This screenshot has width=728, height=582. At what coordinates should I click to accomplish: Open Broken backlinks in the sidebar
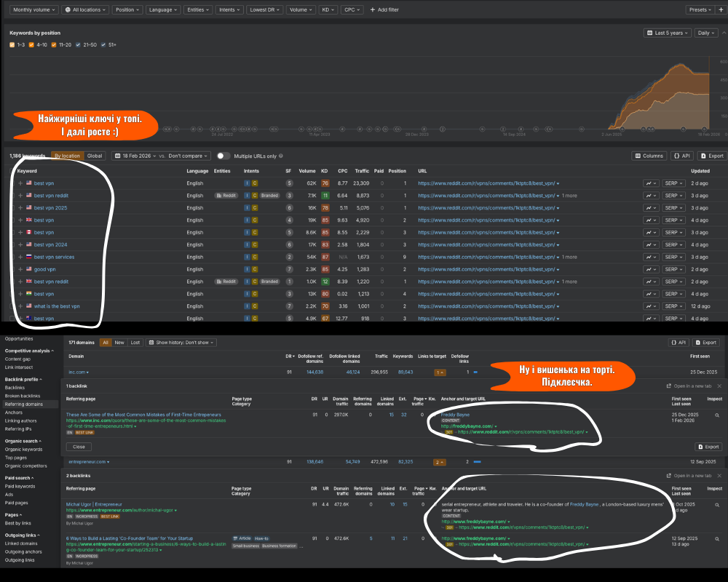[x=23, y=396]
